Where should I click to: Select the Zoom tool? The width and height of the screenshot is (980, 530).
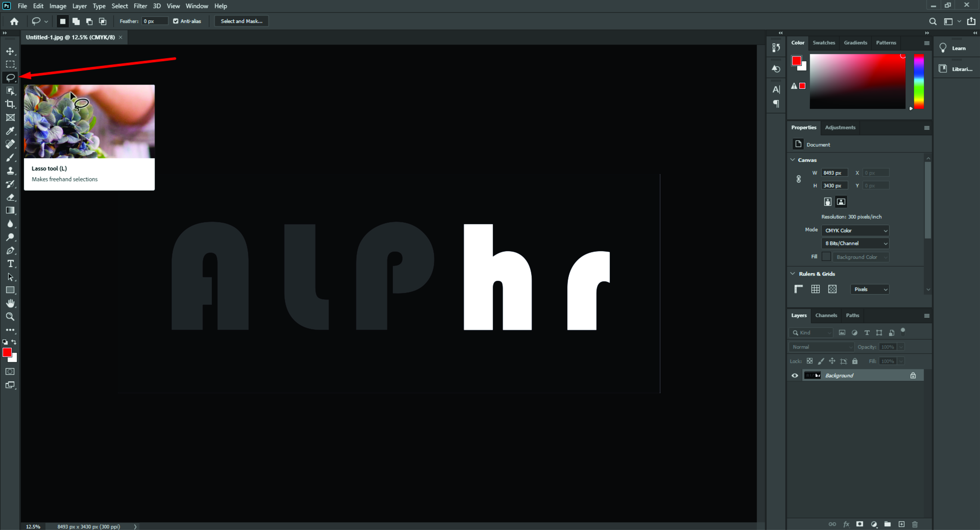(10, 317)
